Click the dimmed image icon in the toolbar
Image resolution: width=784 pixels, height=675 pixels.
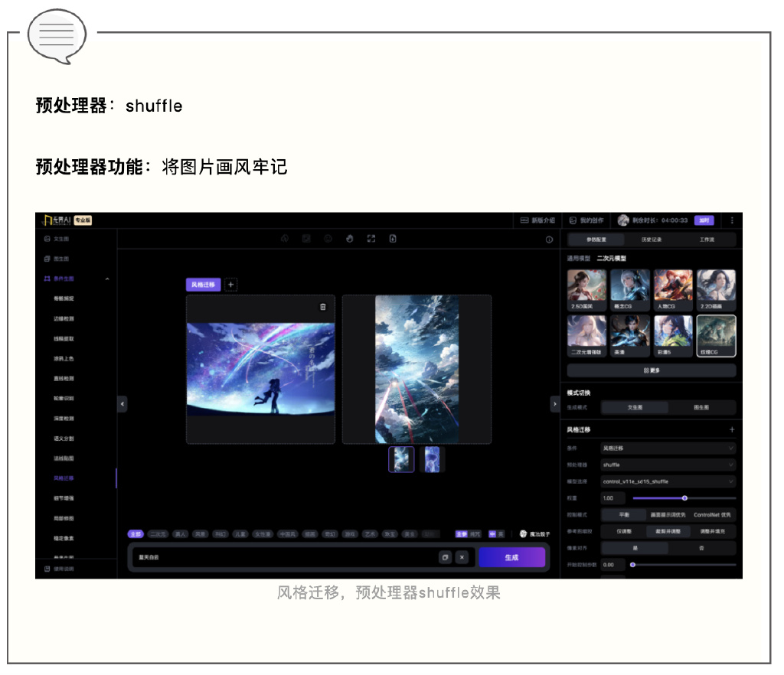(306, 239)
